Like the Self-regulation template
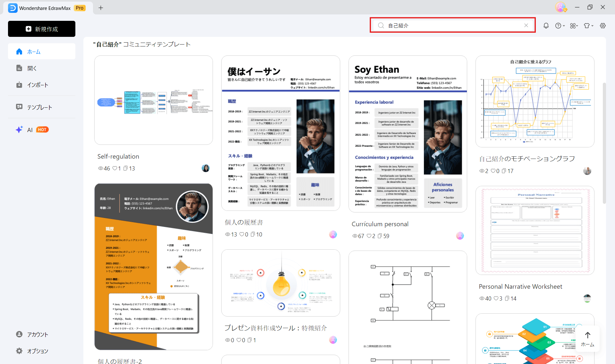The height and width of the screenshot is (364, 615). coord(115,168)
